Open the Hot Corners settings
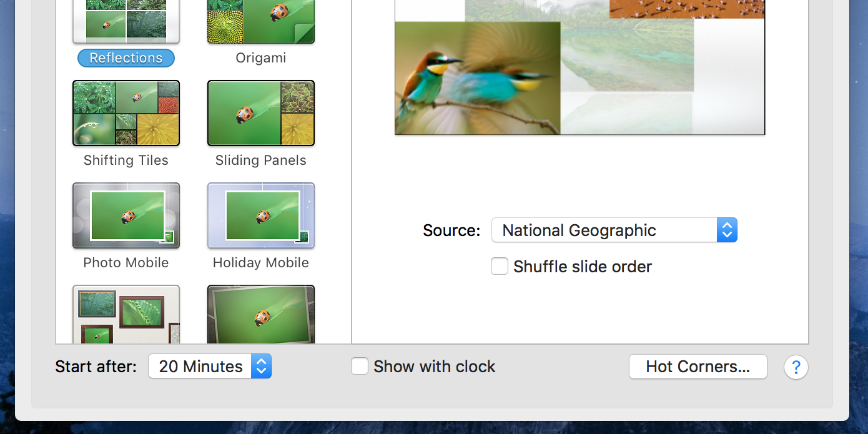The width and height of the screenshot is (868, 434). point(698,367)
